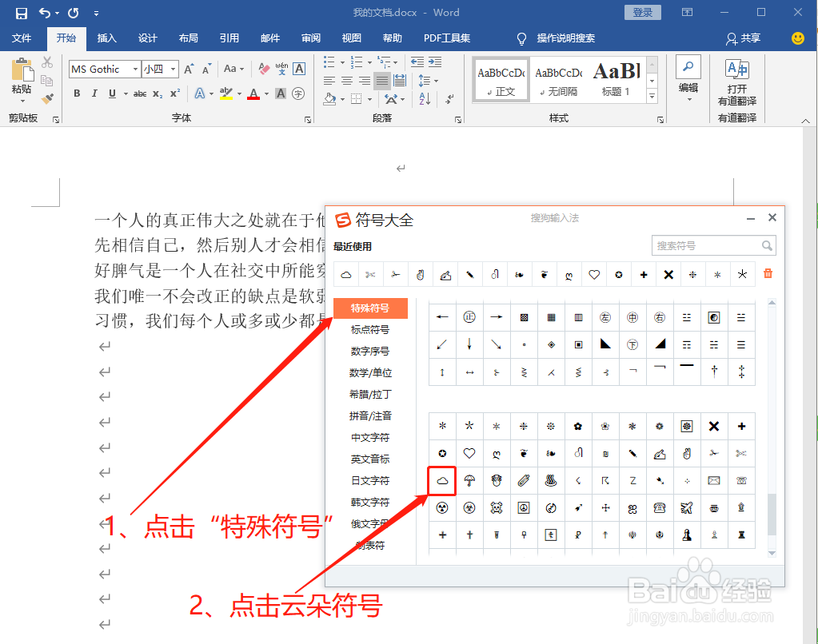Screen dimensions: 818x644
Task: Select the bulleted list icon
Action: pyautogui.click(x=329, y=62)
